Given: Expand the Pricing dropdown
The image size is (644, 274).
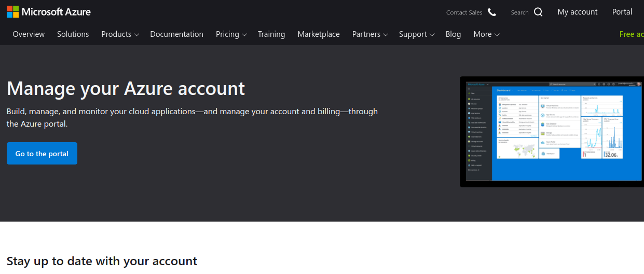Looking at the screenshot, I should point(231,34).
